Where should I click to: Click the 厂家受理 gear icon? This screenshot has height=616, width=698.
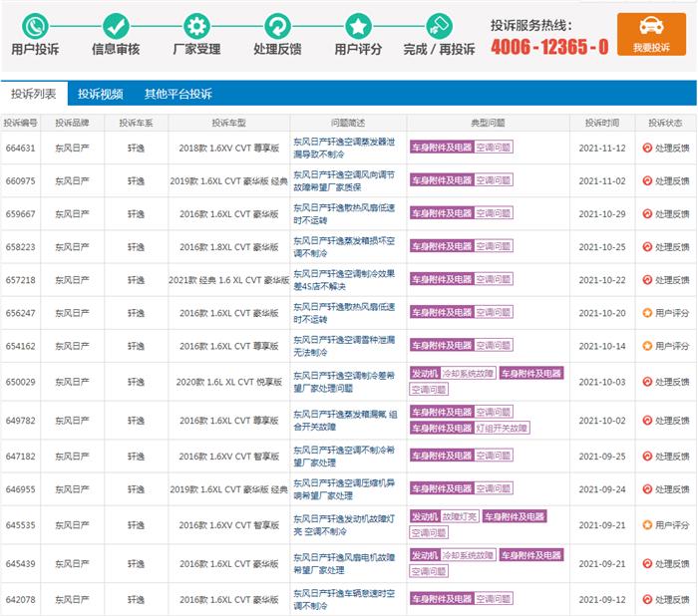196,26
